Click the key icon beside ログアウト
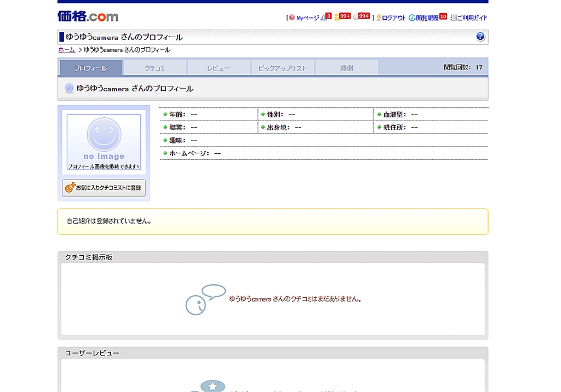Viewport: 561px width, 392px height. coord(379,18)
